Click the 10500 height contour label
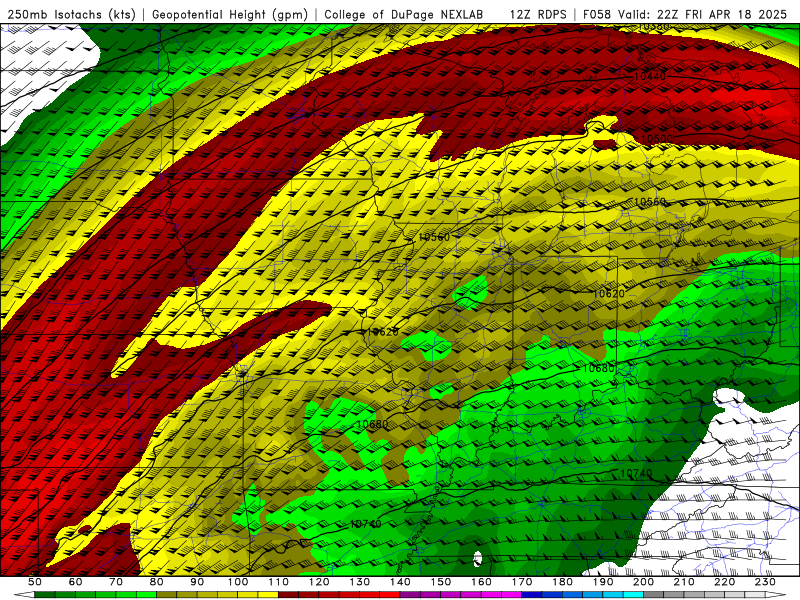Screen dimensions: 800x600 click(x=657, y=139)
